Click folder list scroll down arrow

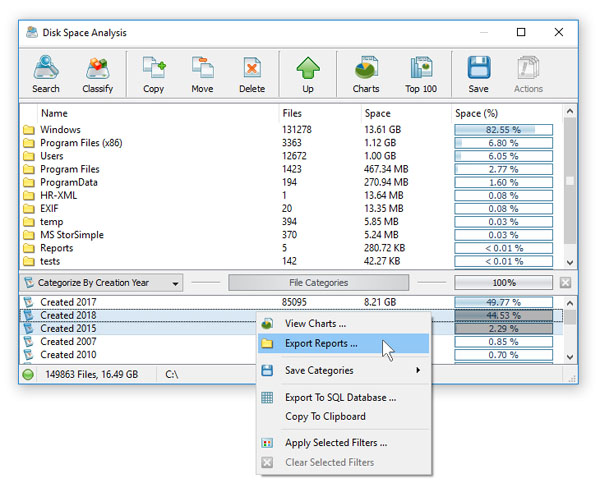tap(570, 263)
